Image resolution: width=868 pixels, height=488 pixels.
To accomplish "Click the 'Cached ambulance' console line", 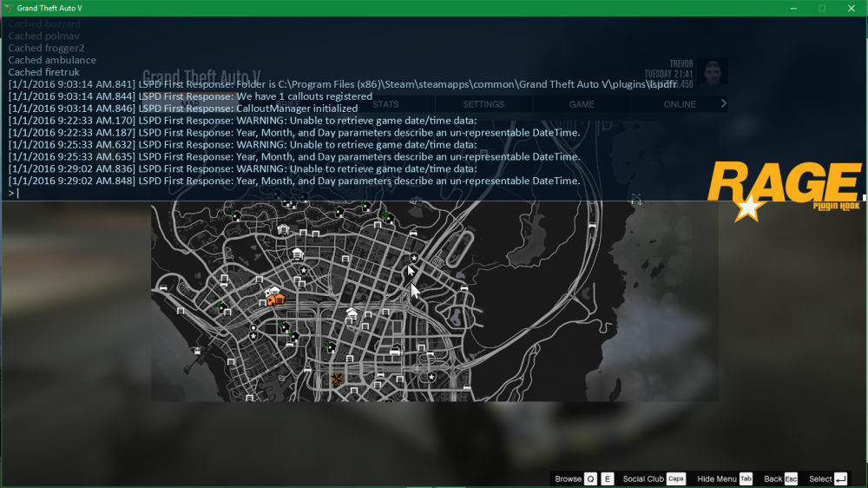I will click(x=52, y=60).
